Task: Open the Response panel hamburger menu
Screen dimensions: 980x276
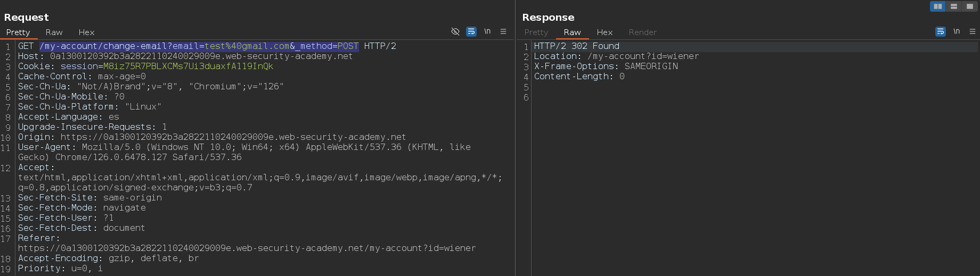Action: point(973,32)
